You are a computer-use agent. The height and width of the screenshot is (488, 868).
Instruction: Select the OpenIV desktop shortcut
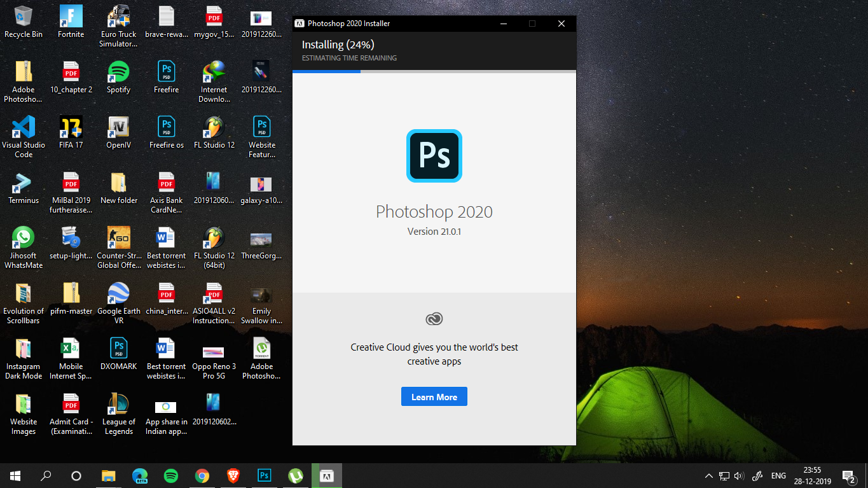(118, 133)
